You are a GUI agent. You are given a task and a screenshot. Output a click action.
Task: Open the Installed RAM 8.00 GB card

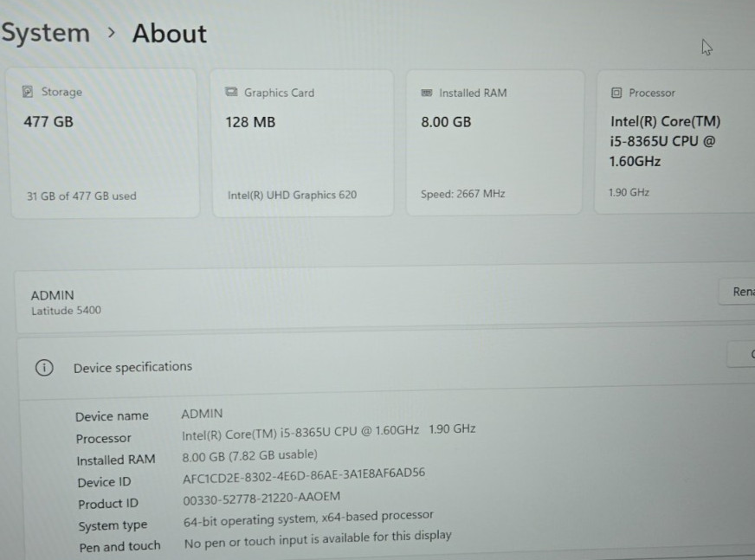click(x=494, y=143)
